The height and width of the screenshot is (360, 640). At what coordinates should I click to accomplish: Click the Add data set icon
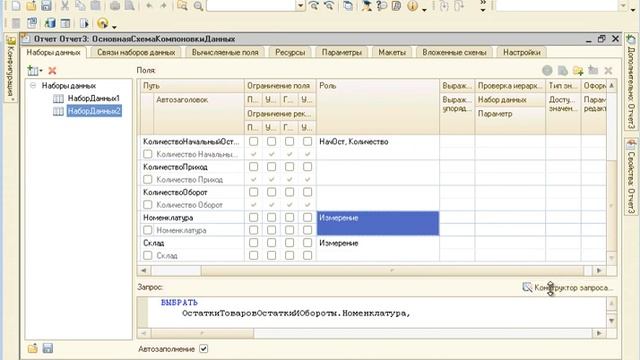(x=33, y=70)
